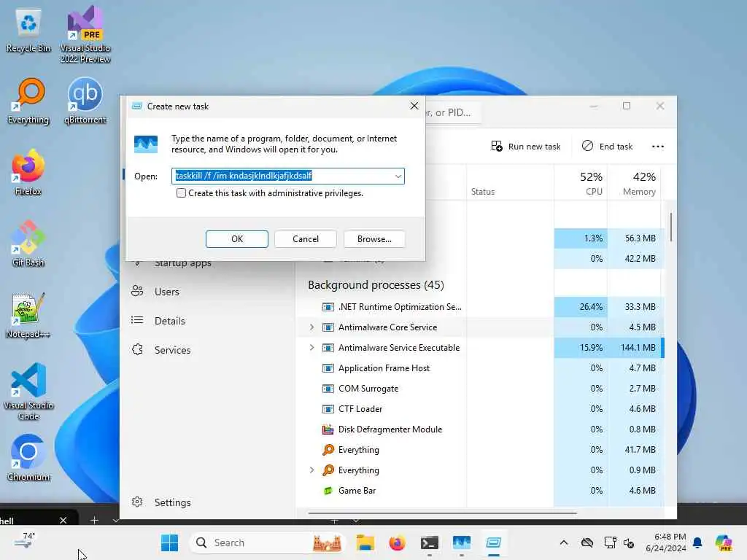Show hidden system tray icons

pyautogui.click(x=564, y=542)
